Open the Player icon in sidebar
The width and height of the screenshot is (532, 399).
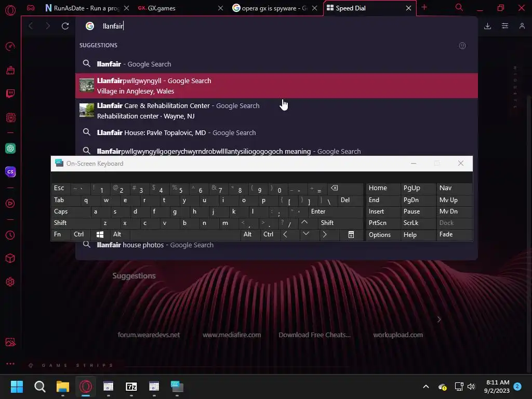[x=10, y=203]
